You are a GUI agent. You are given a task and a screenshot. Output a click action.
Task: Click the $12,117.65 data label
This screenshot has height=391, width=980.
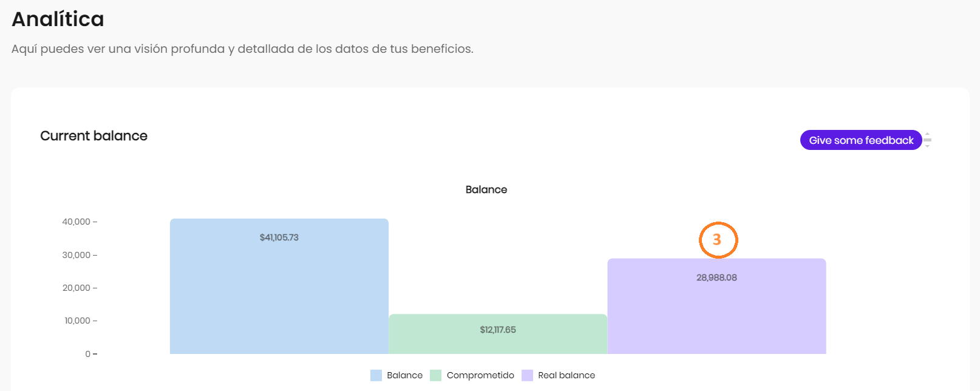(498, 330)
